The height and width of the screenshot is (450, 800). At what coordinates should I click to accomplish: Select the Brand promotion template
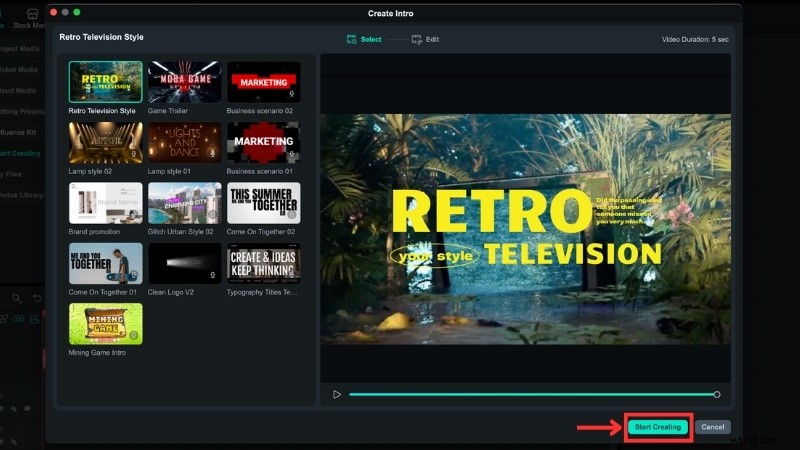[105, 202]
